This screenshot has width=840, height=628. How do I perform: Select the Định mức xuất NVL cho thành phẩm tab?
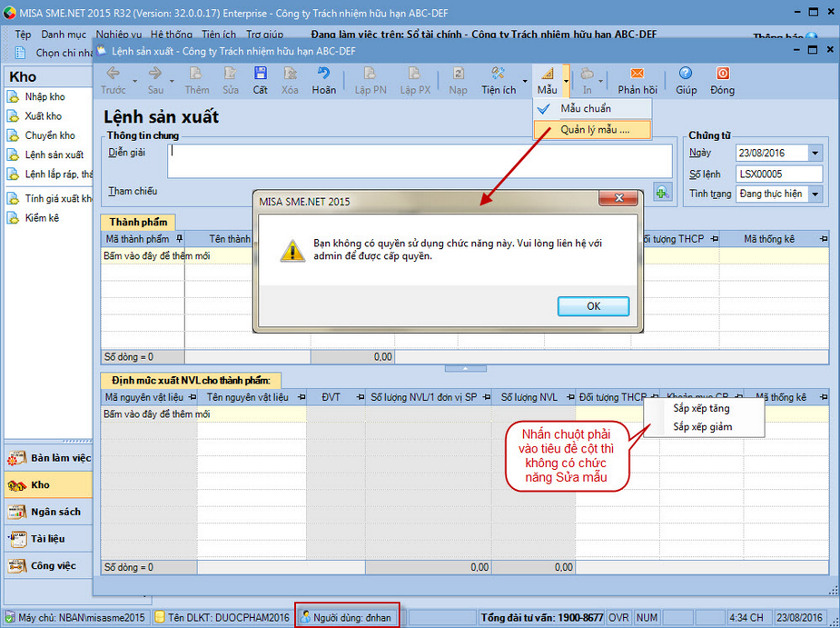[191, 380]
